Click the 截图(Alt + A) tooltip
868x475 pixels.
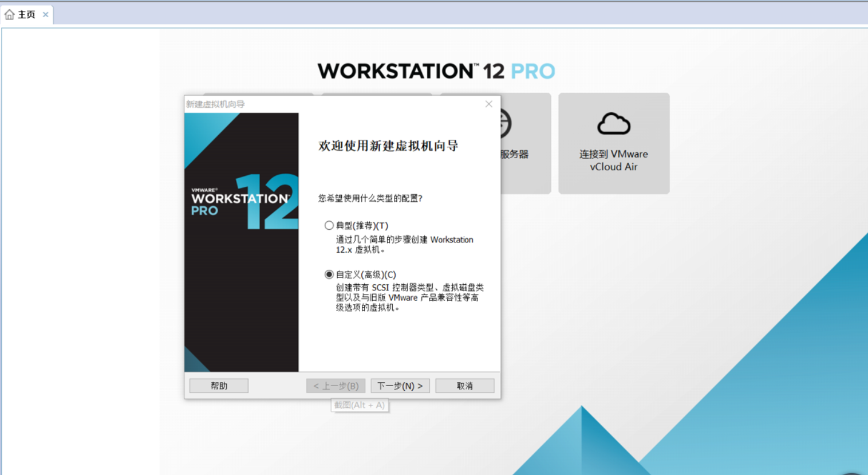click(360, 405)
